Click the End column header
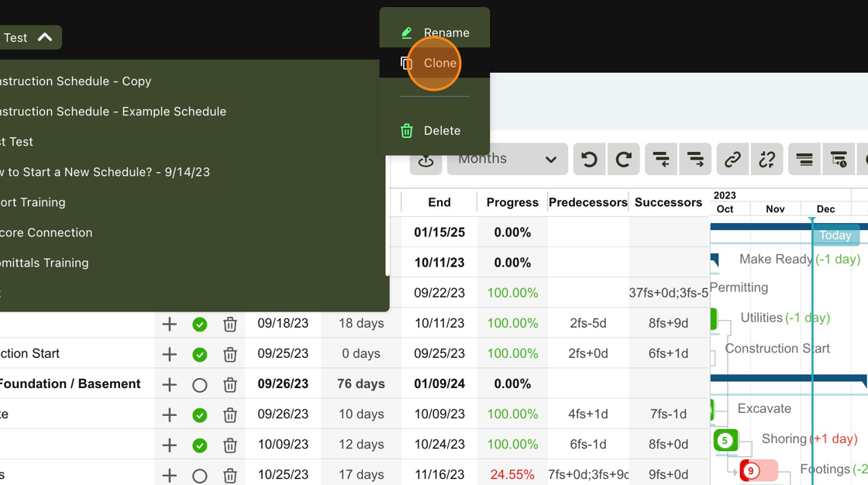The width and height of the screenshot is (868, 485). pos(439,203)
